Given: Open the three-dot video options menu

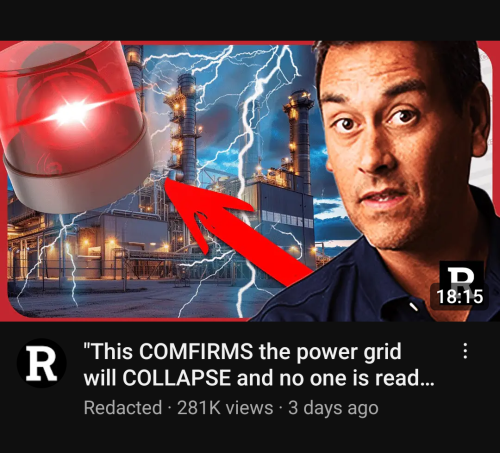Looking at the screenshot, I should point(465,351).
